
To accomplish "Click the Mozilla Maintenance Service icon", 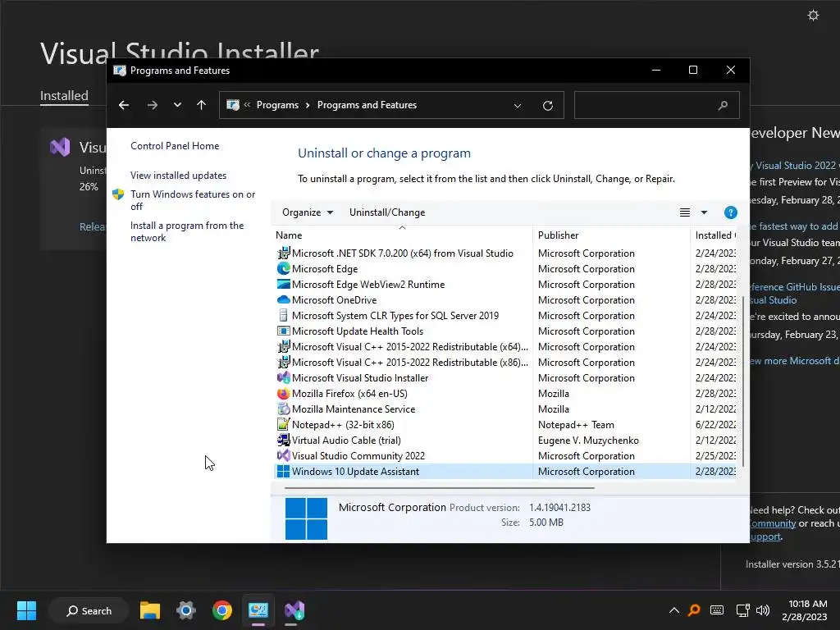I will (x=283, y=409).
